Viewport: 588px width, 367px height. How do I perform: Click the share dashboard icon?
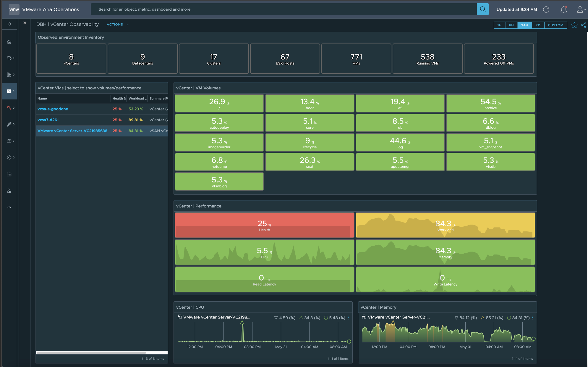pos(583,25)
